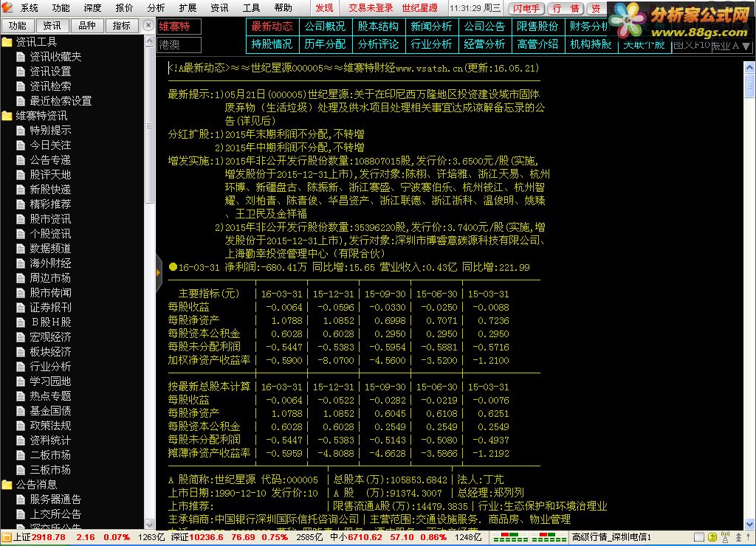This screenshot has height=546, width=756.
Task: Click the 行情 button
Action: click(x=566, y=8)
